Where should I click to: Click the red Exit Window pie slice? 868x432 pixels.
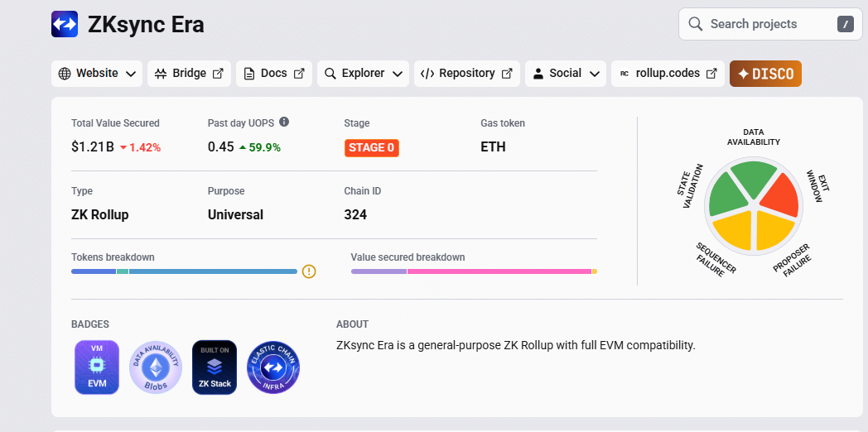point(781,198)
